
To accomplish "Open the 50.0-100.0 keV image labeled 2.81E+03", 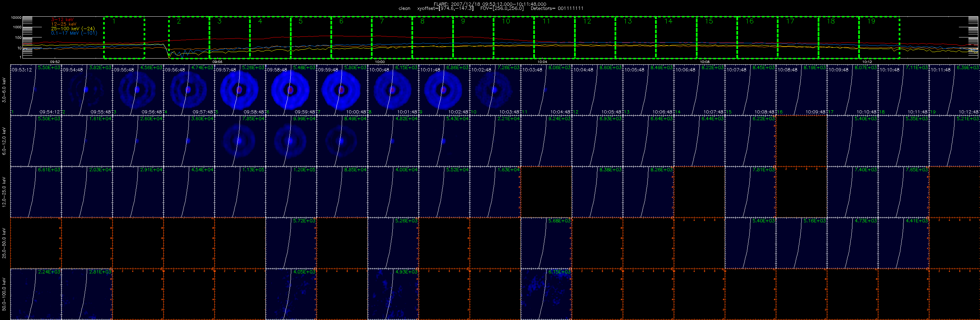I will (x=87, y=294).
